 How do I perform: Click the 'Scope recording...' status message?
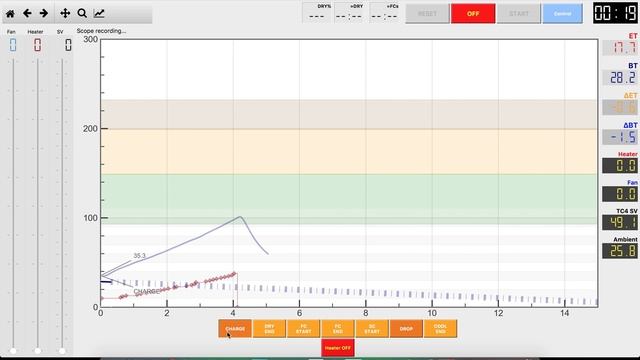(101, 31)
